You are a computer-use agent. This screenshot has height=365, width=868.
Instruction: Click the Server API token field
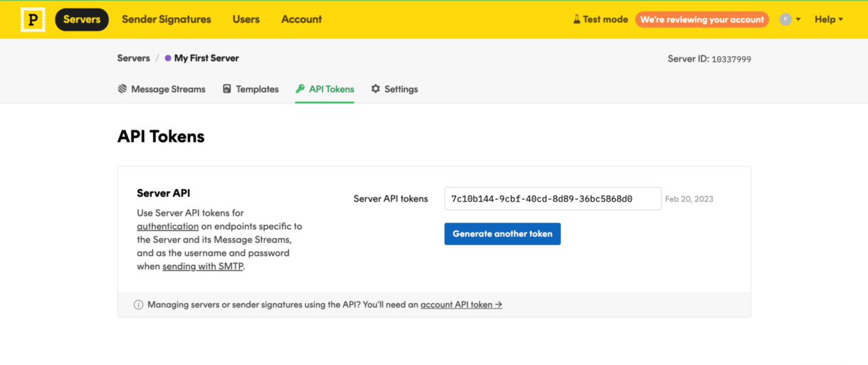point(552,199)
